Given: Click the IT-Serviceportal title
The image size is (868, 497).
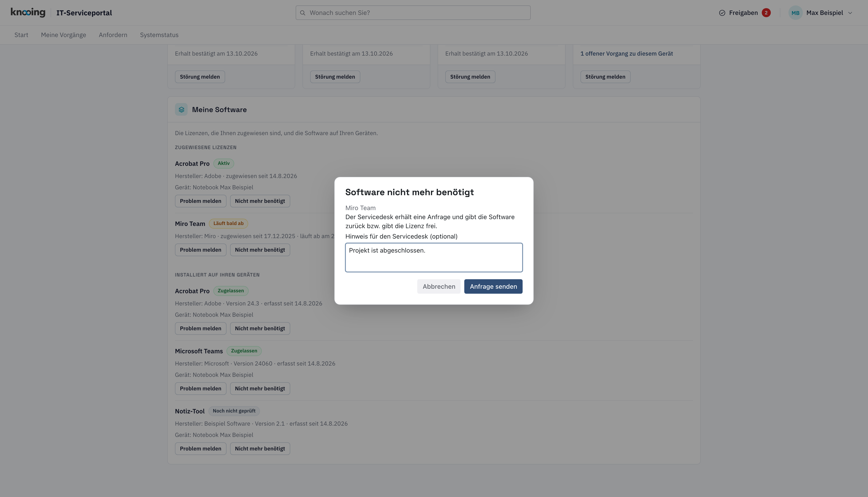Looking at the screenshot, I should pos(84,13).
